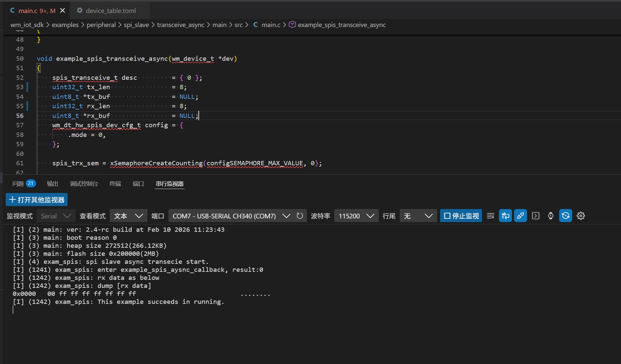Open the 115200 baud rate dropdown
Viewport: 621px width, 364px height.
click(x=356, y=216)
